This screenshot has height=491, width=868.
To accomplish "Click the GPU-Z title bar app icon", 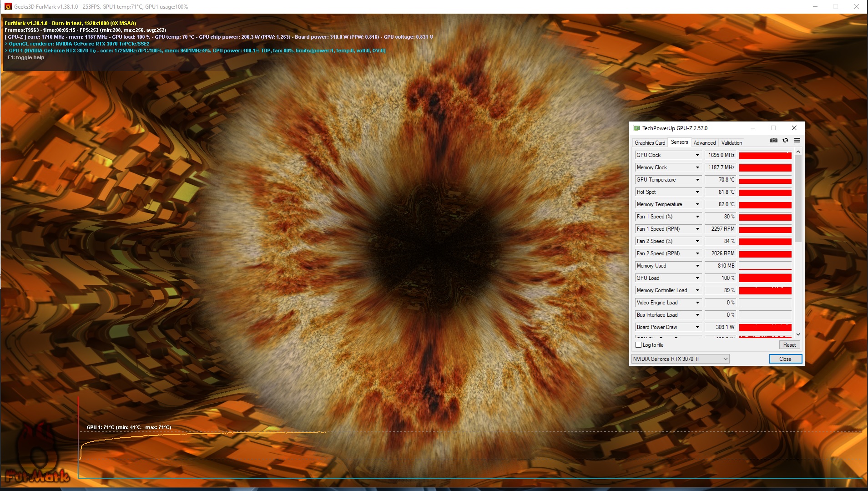I will [x=637, y=128].
